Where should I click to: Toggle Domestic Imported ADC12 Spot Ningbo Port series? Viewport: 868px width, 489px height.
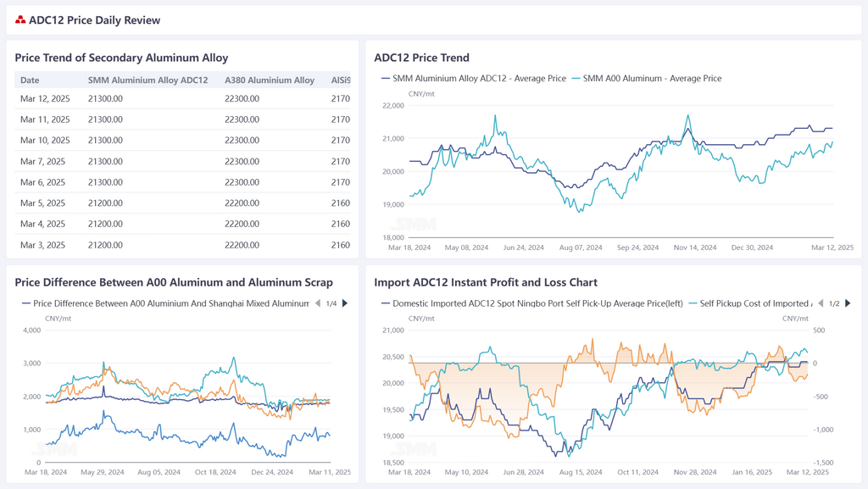point(532,303)
